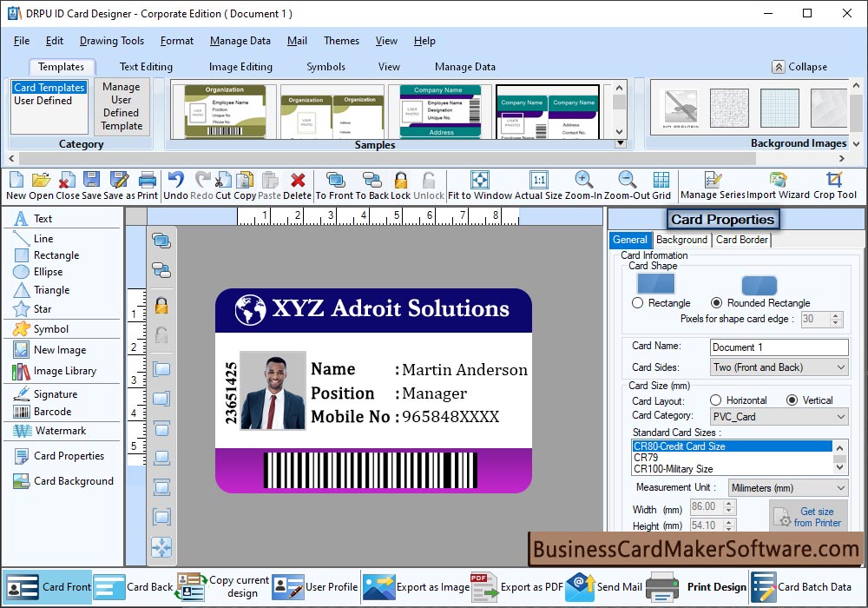Click Manage User Defined Template button
Viewport: 868px width, 608px height.
(x=122, y=106)
